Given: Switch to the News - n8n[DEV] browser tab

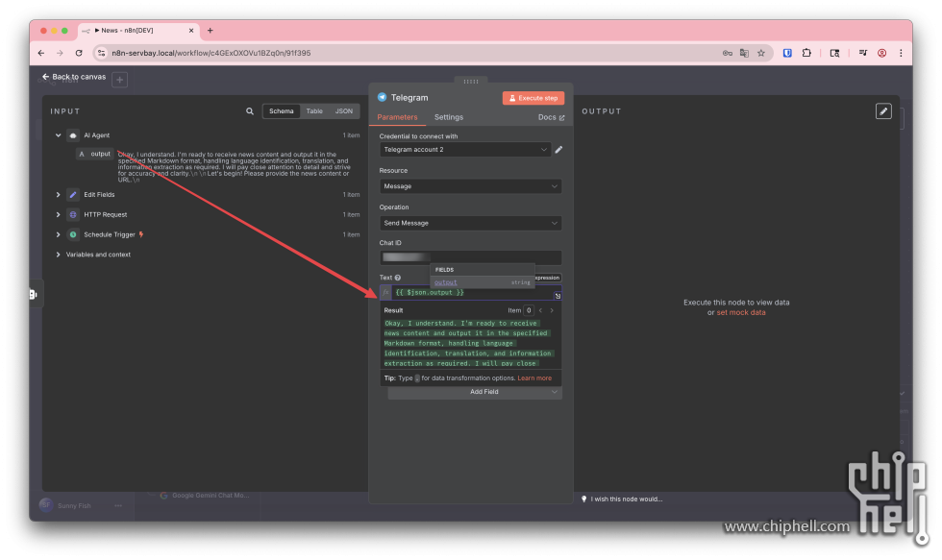Looking at the screenshot, I should 138,31.
